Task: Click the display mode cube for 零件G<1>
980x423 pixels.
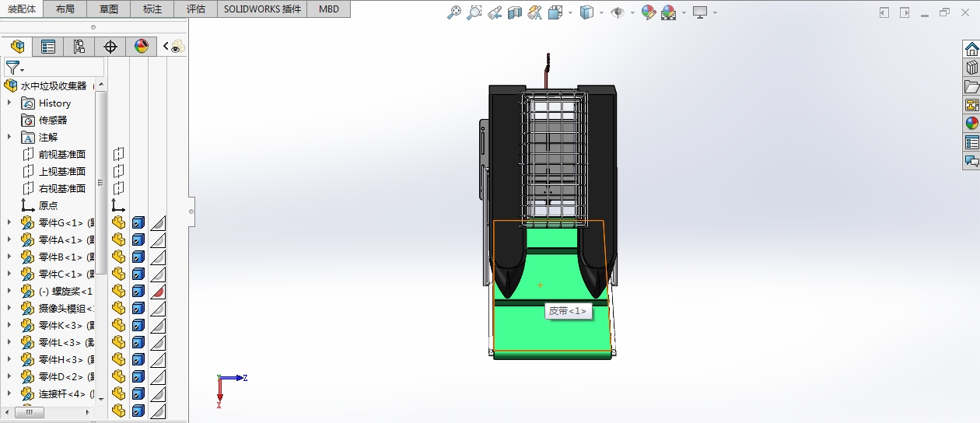Action: click(138, 223)
